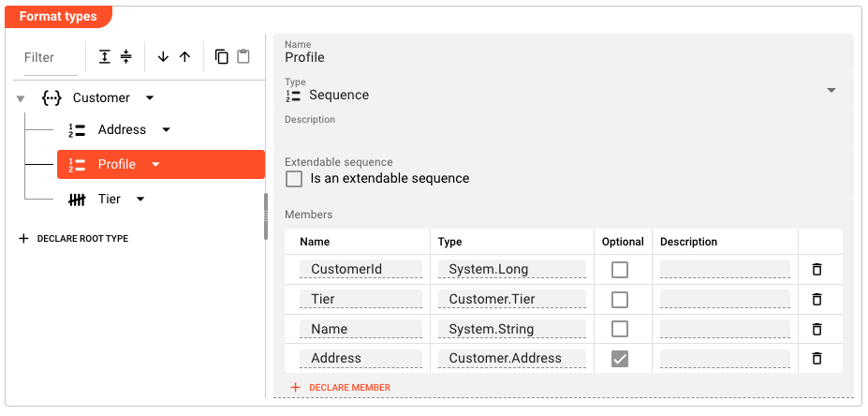Toggle Optional checkbox for Tier member
Image resolution: width=868 pixels, height=416 pixels.
click(x=620, y=300)
